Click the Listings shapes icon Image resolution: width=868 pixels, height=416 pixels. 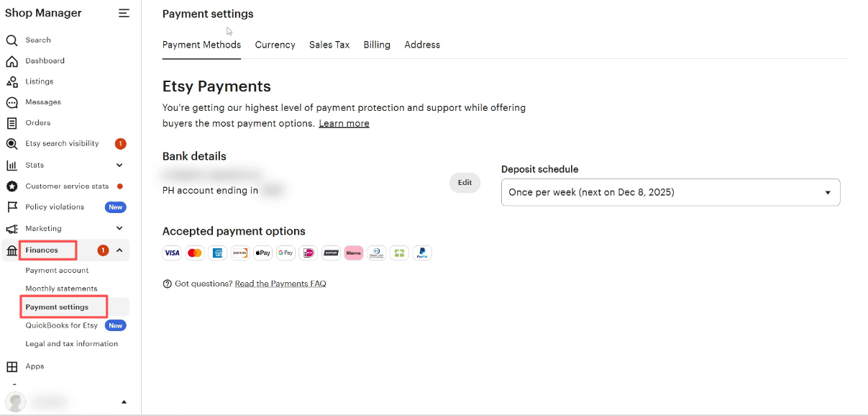click(12, 82)
